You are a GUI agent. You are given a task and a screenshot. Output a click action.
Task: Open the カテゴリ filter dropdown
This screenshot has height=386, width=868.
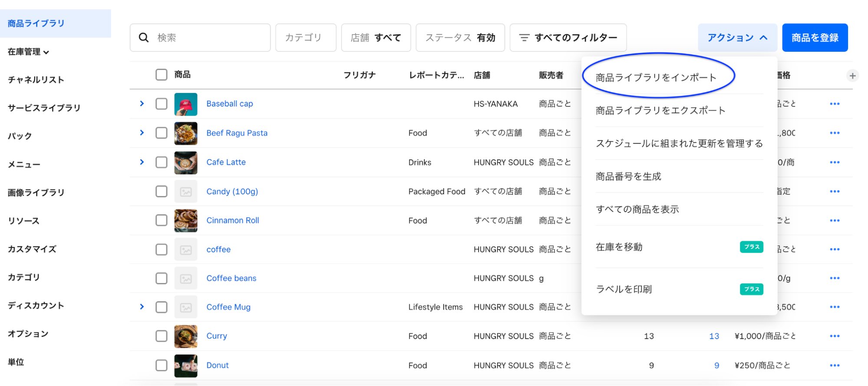(306, 38)
